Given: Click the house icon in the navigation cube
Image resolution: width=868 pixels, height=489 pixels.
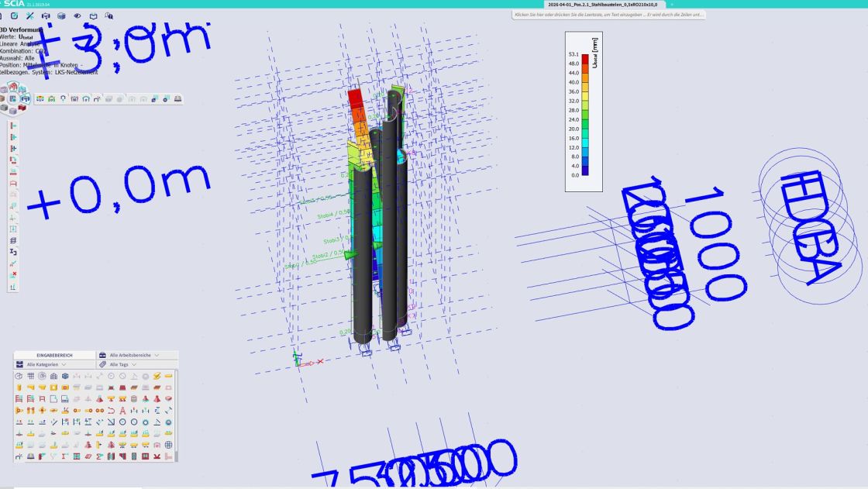Looking at the screenshot, I should [x=13, y=87].
